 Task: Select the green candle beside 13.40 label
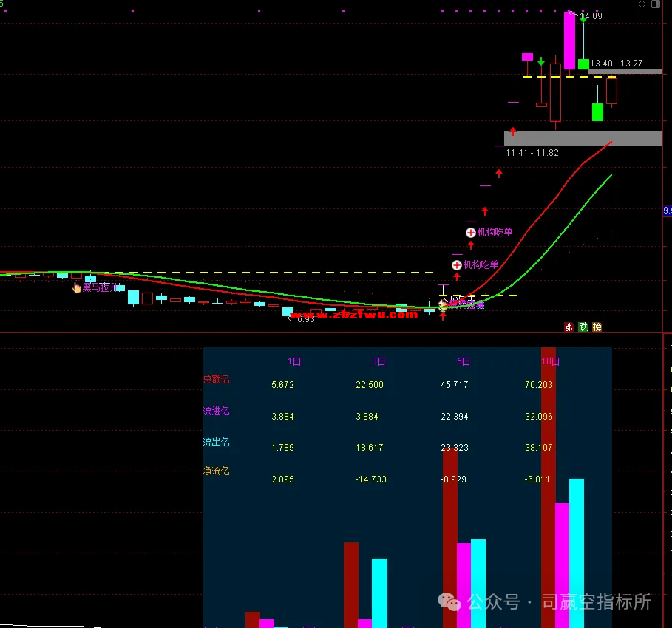pos(583,64)
